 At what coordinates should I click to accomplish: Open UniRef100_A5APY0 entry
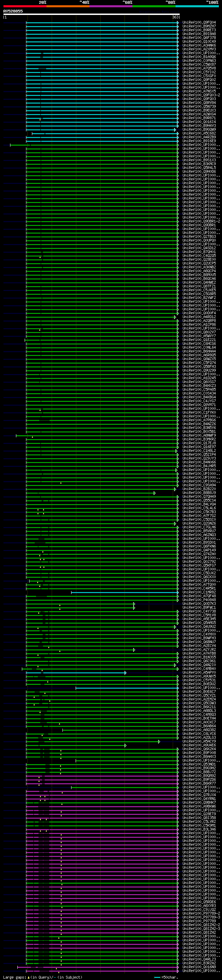click(x=199, y=673)
